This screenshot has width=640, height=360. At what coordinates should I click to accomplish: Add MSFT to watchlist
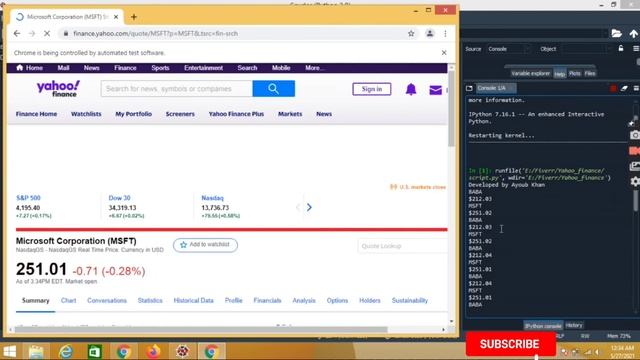(205, 245)
